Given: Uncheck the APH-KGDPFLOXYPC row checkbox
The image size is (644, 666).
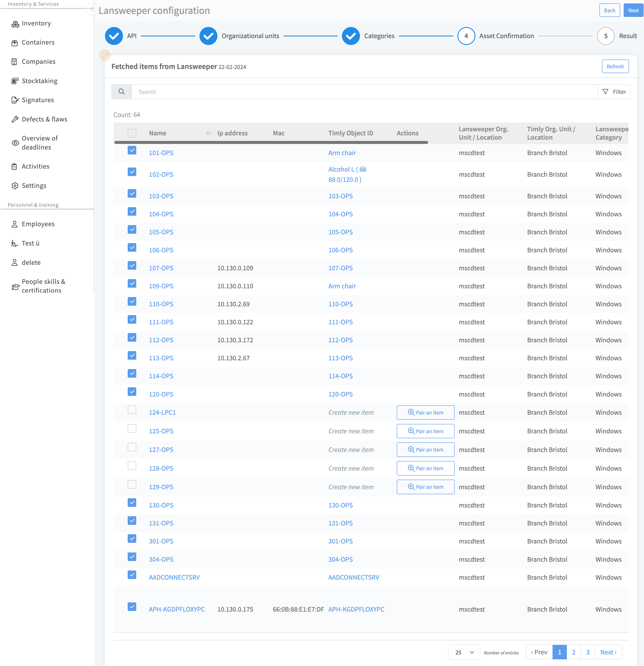Looking at the screenshot, I should [x=132, y=606].
